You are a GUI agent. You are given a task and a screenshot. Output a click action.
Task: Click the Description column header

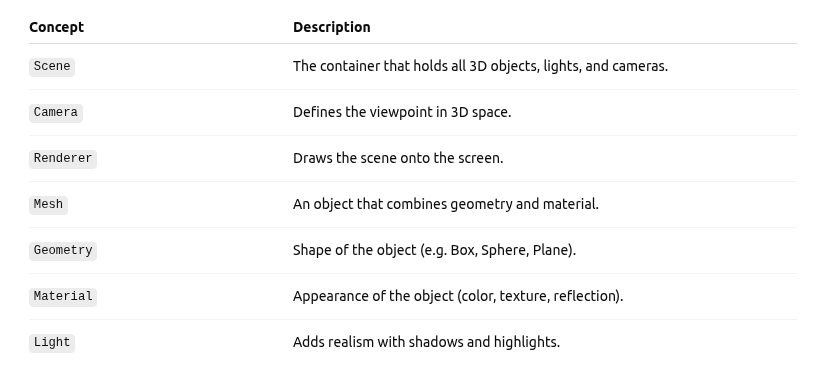click(x=332, y=27)
